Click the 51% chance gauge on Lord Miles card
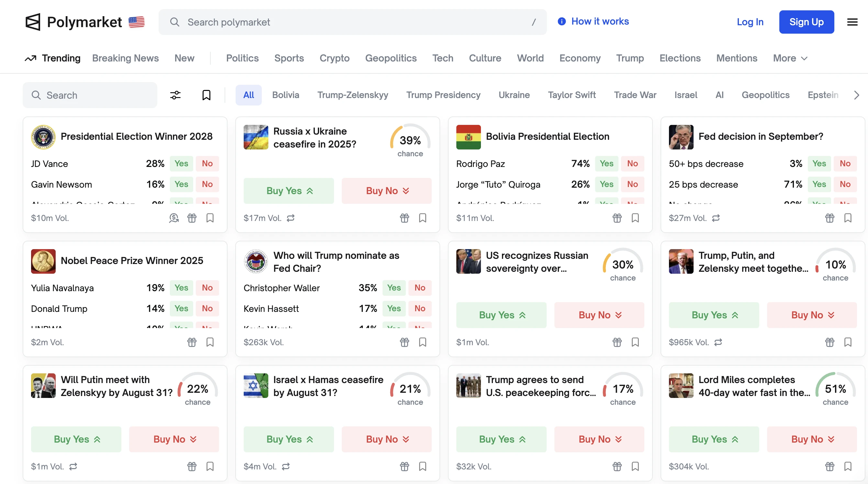This screenshot has height=484, width=868. click(x=835, y=389)
